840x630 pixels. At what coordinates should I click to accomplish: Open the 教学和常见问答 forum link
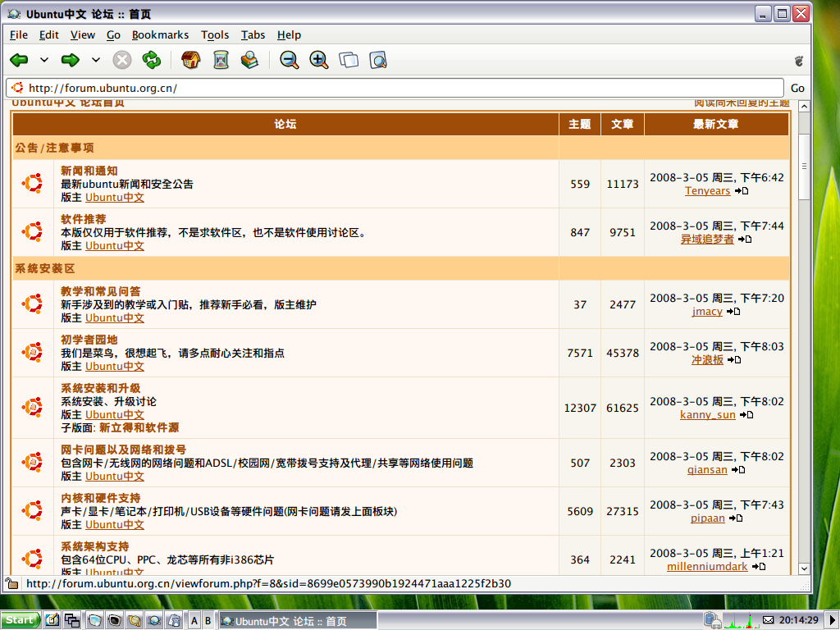100,291
